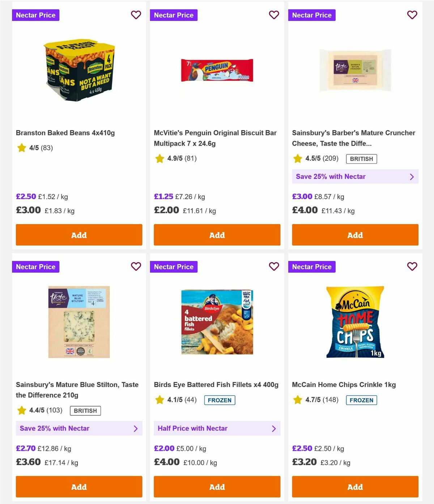
Task: Open Half Price with Nectar offer details
Action: click(x=217, y=428)
